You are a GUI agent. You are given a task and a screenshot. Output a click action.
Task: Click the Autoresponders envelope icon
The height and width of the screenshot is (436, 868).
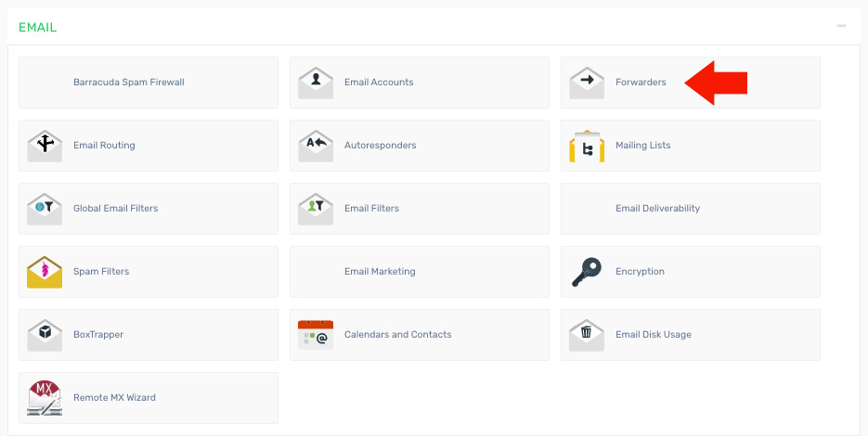point(316,146)
